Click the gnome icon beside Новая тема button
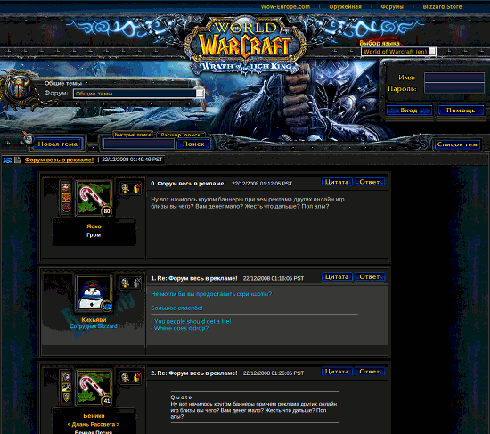The width and height of the screenshot is (490, 434). point(28,138)
